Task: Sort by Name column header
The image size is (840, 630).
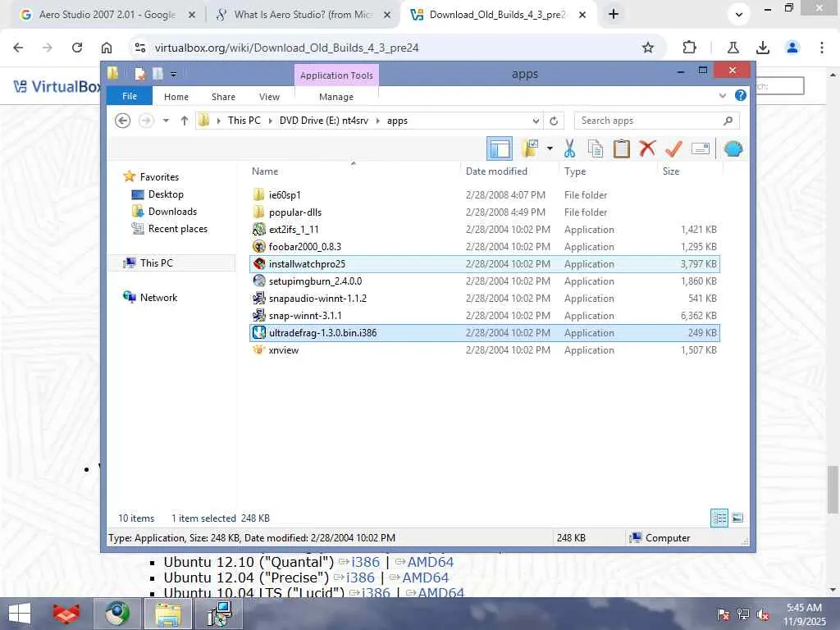Action: pos(265,171)
